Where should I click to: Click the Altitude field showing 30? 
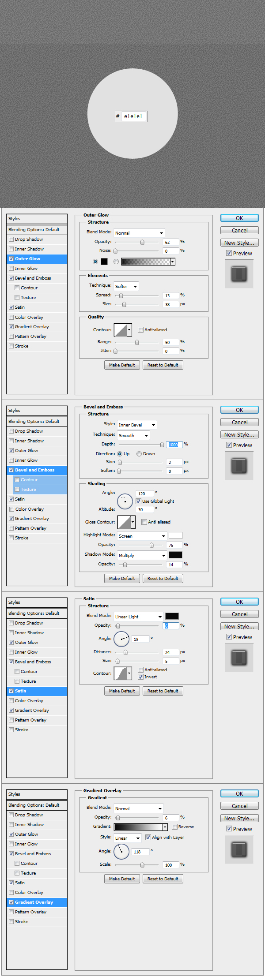click(145, 509)
